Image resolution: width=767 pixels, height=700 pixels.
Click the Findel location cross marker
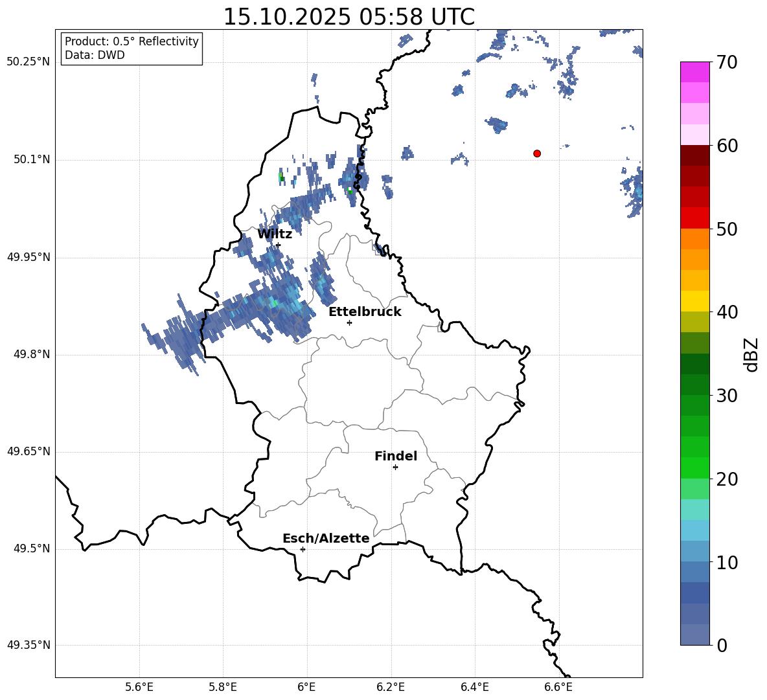pyautogui.click(x=395, y=468)
